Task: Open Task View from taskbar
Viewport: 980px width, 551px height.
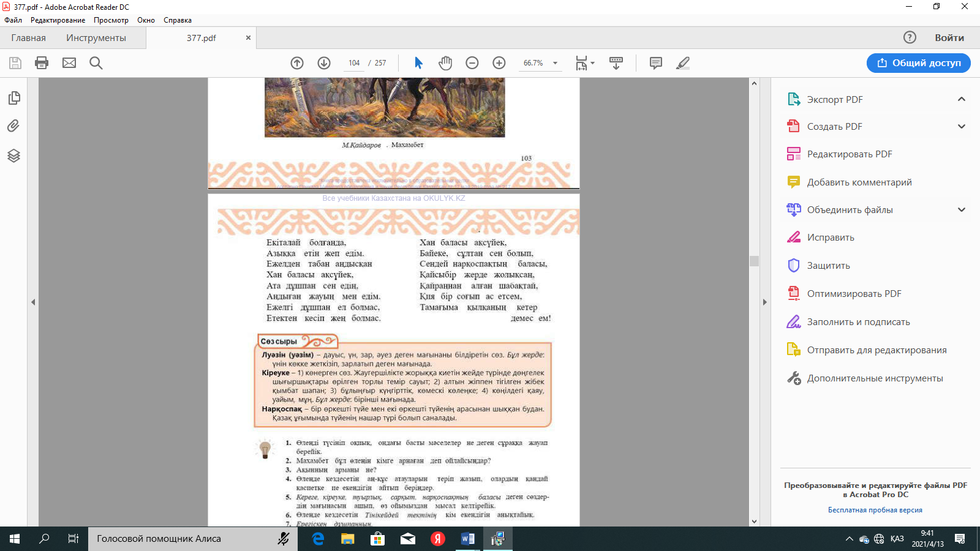Action: point(73,539)
